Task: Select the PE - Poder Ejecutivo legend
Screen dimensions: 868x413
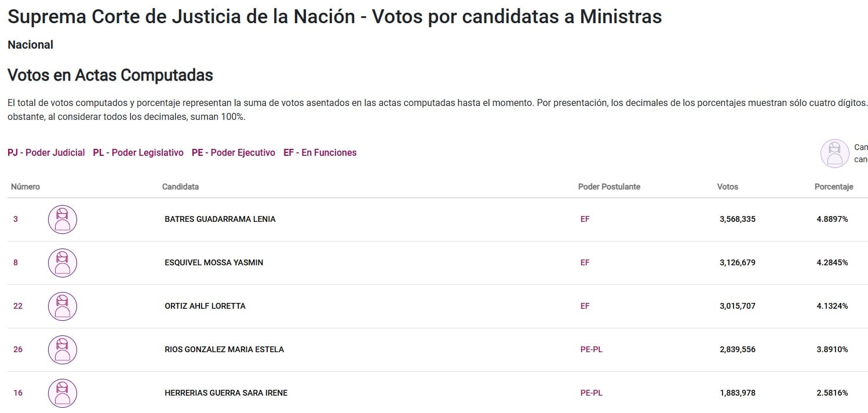Action: coord(234,153)
